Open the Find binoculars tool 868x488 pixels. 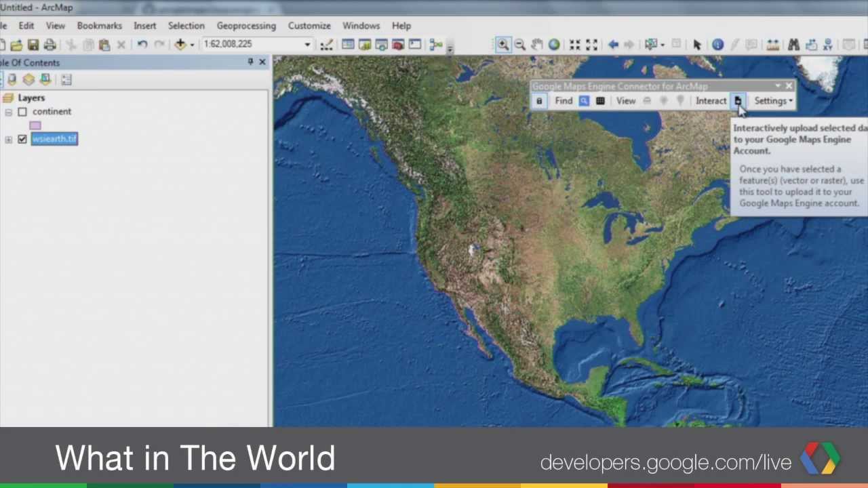(793, 45)
